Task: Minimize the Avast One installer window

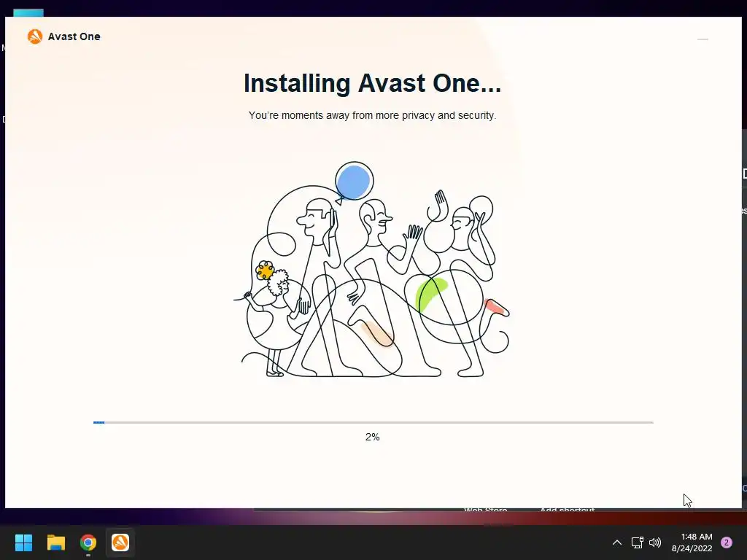Action: tap(703, 39)
